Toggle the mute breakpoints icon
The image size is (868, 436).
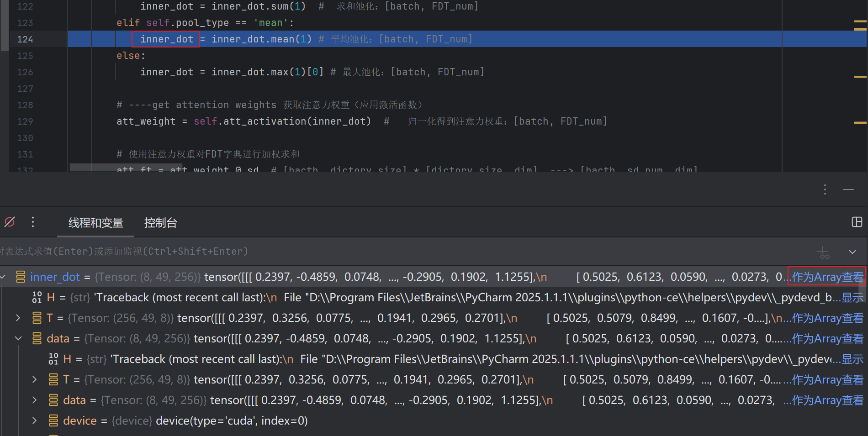point(10,222)
